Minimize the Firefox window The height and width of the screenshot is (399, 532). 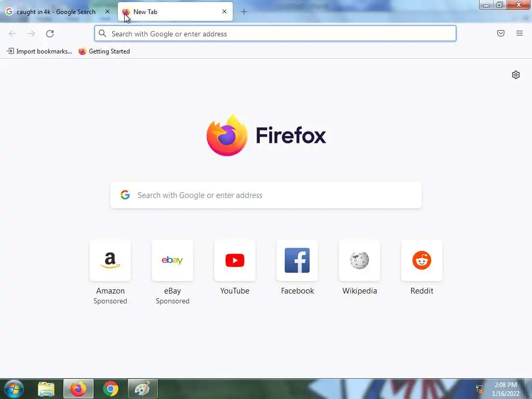486,5
